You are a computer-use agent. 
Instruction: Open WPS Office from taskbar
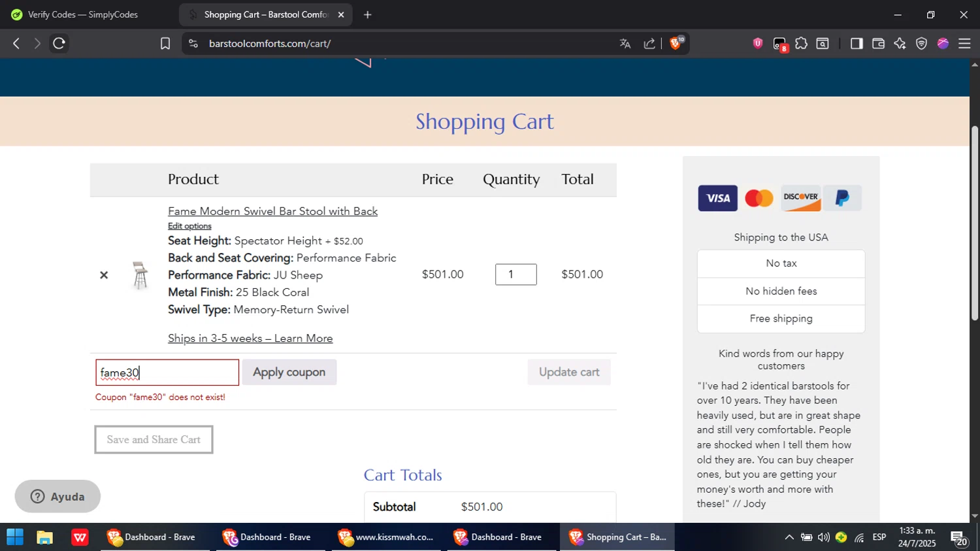tap(80, 537)
